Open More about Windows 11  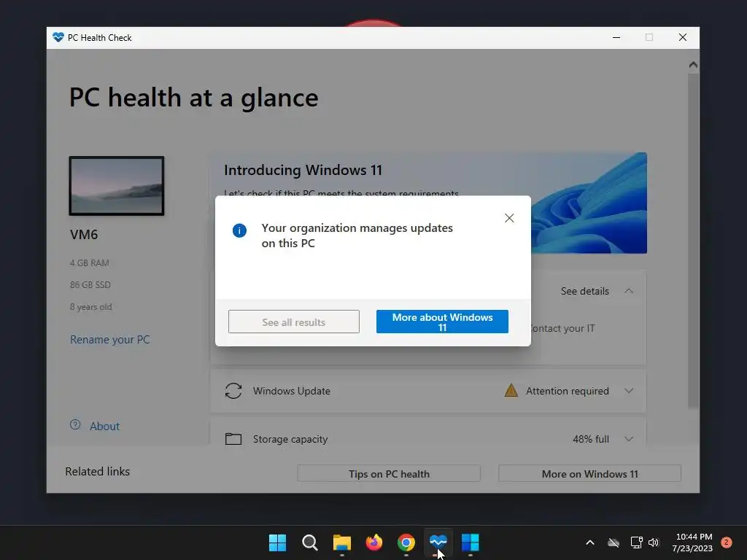pos(442,322)
